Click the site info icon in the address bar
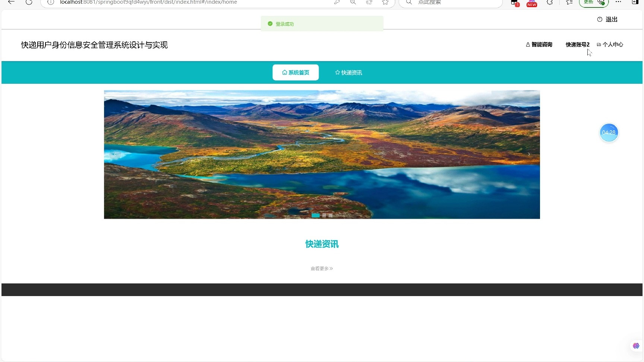 [x=50, y=2]
